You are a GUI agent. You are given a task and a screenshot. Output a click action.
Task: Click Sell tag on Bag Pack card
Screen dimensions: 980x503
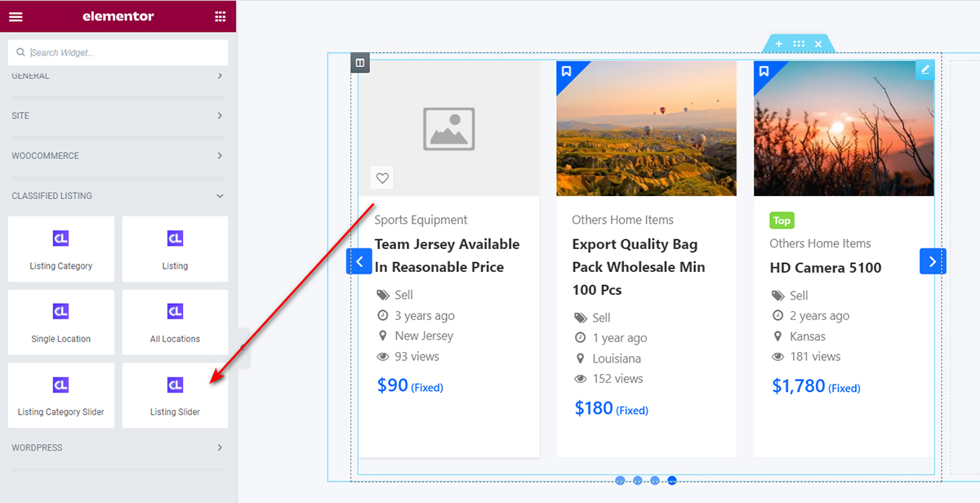(x=601, y=318)
